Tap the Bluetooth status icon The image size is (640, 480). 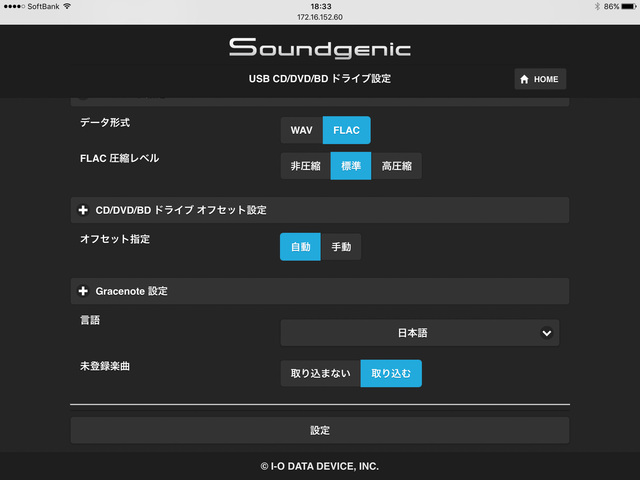[x=595, y=6]
